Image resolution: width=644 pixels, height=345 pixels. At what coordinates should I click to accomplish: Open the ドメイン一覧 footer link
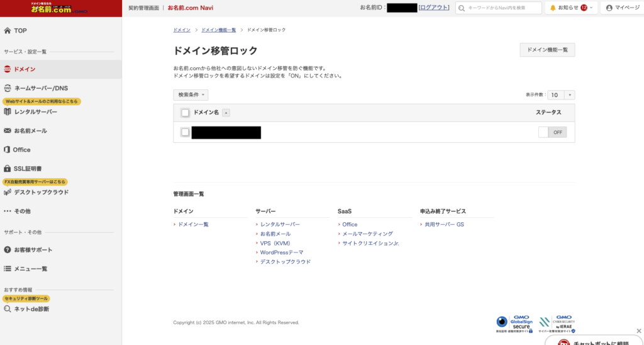click(193, 225)
